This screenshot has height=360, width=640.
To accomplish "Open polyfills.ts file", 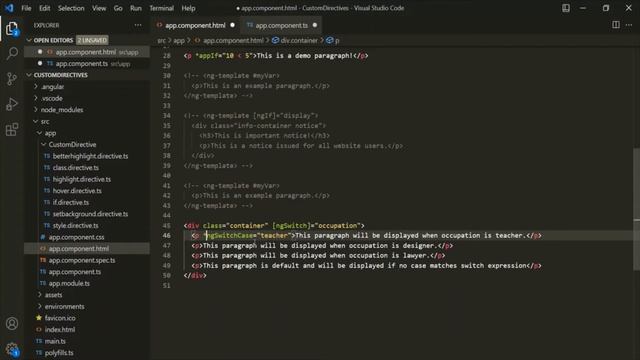I will 59,353.
